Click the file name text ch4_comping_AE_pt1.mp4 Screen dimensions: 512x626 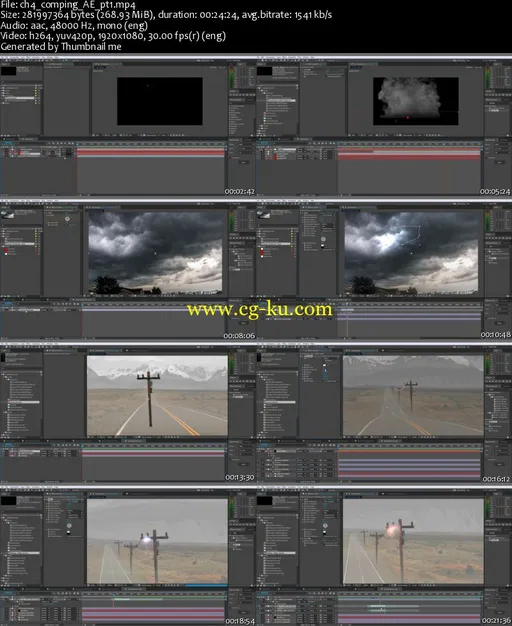[x=77, y=5]
